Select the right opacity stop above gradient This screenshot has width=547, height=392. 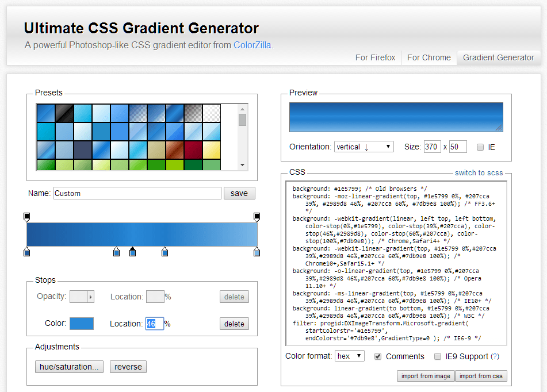click(257, 217)
